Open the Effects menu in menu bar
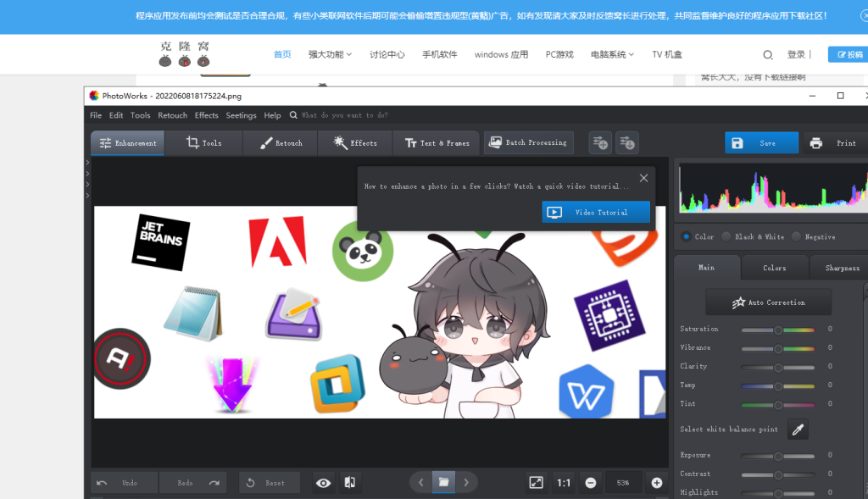 coord(207,115)
